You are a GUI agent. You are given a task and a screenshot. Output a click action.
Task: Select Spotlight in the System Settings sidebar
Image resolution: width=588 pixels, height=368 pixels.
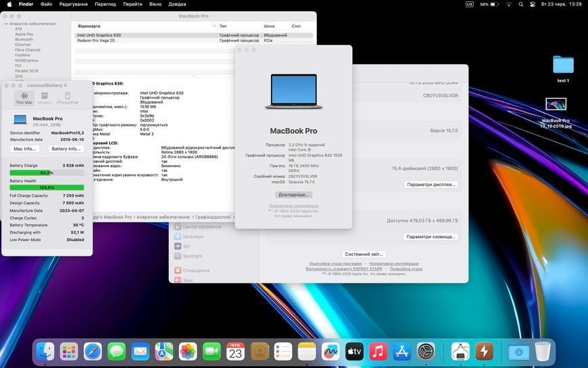[189, 256]
